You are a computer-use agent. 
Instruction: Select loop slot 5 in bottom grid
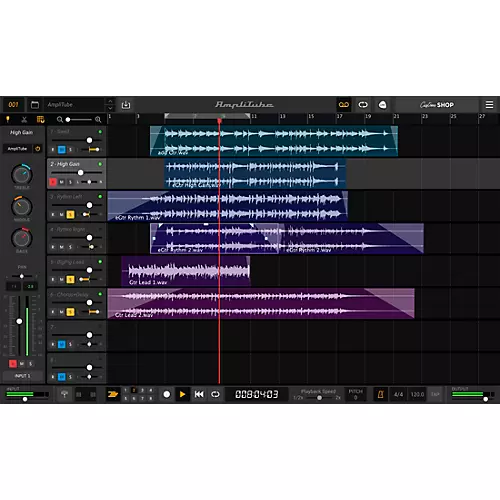125,398
